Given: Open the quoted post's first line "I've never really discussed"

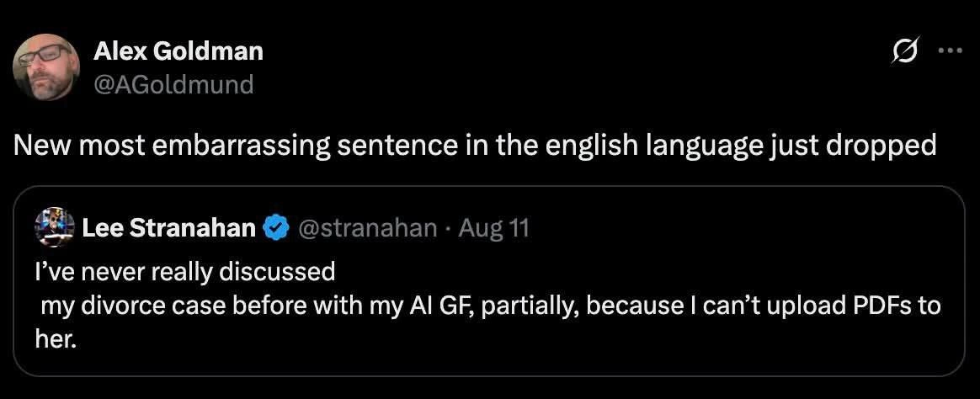Looking at the screenshot, I should point(184,272).
